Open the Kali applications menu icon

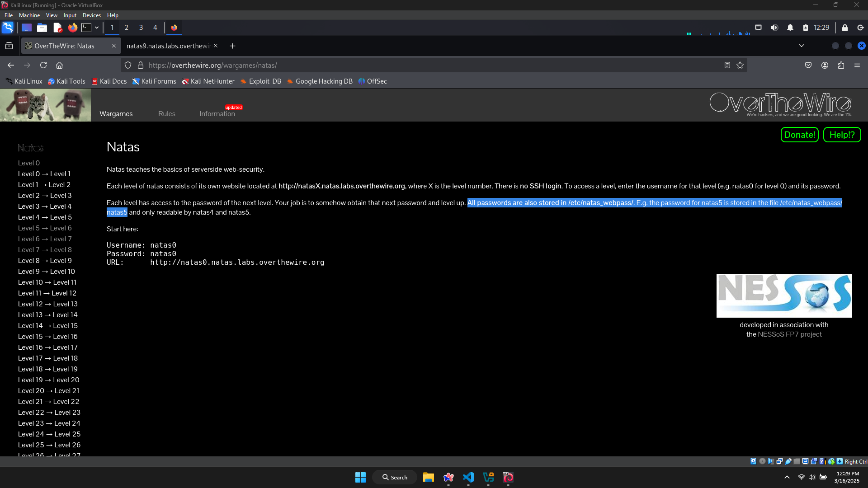(x=8, y=28)
